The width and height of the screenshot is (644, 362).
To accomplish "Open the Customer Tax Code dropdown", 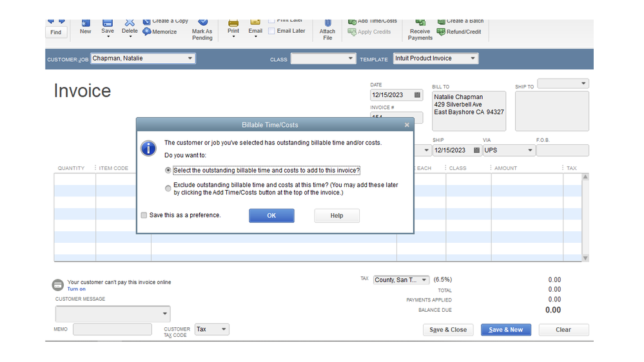I will click(x=224, y=329).
